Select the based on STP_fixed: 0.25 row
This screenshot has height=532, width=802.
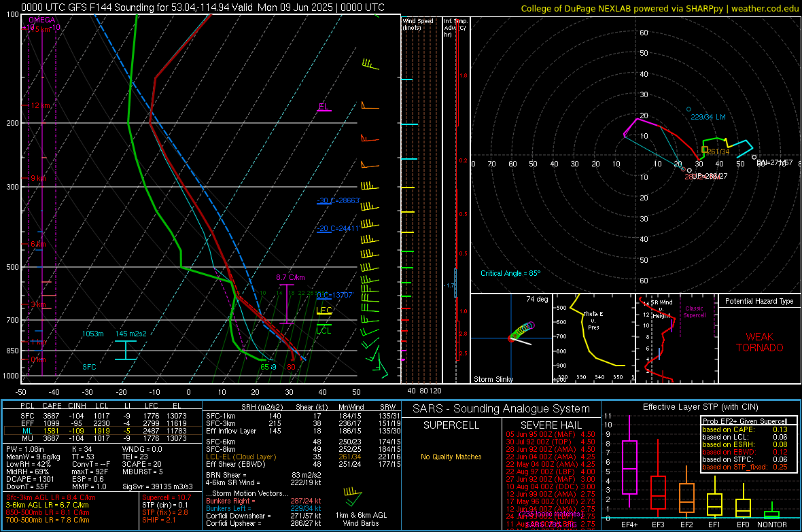tap(745, 467)
